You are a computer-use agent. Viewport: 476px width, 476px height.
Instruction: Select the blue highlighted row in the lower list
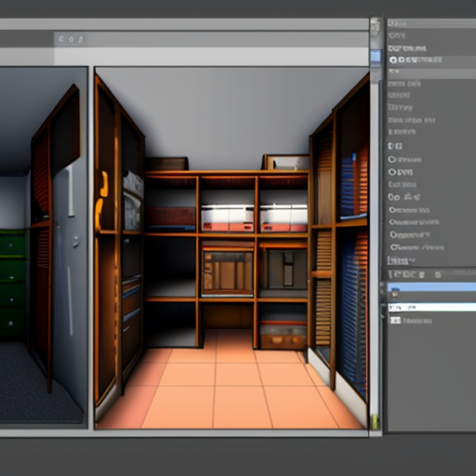pos(431,286)
